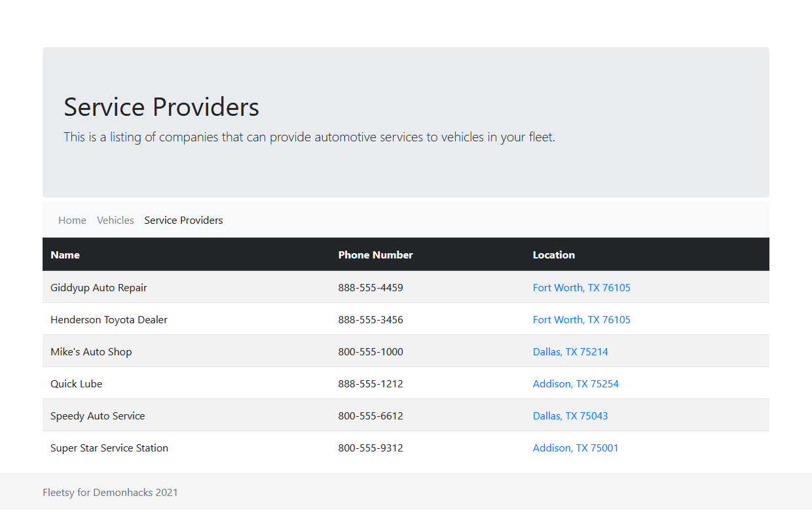Click the Phone Number column header
Image resolution: width=812 pixels, height=513 pixels.
coord(375,255)
